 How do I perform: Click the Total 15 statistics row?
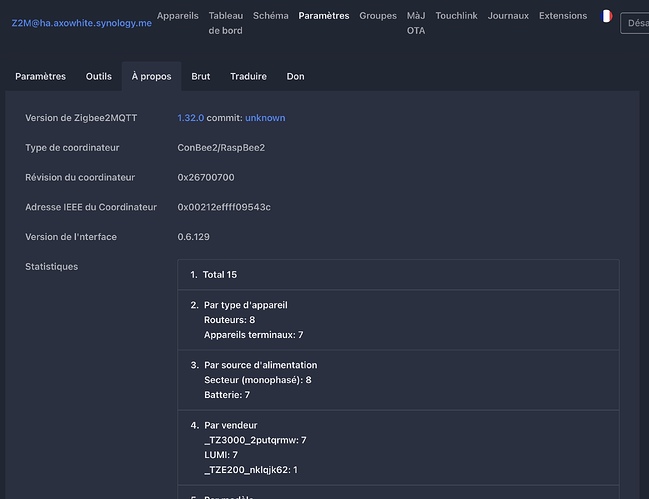coord(398,275)
